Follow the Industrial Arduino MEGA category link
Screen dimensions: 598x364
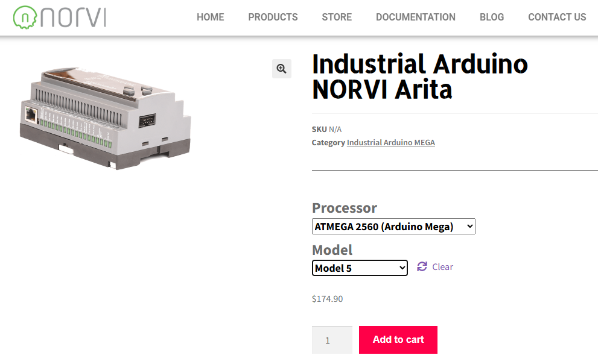[x=390, y=143]
